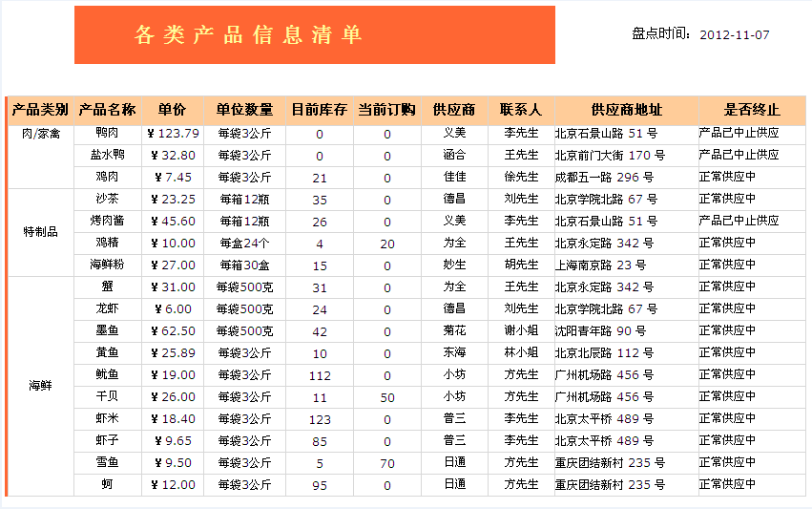
Task: Click the product name 盐水鸭
Action: pos(107,155)
